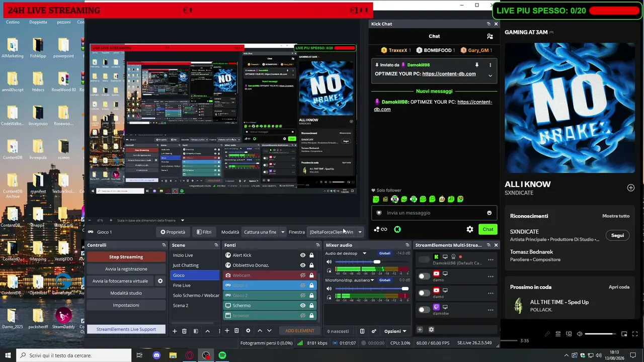Delete the selected scene with trash icon

184,331
